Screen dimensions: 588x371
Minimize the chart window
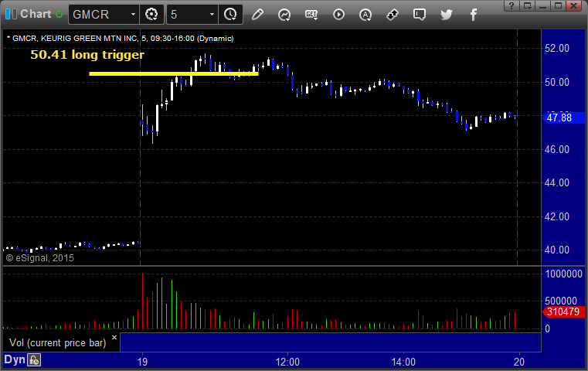[542, 5]
